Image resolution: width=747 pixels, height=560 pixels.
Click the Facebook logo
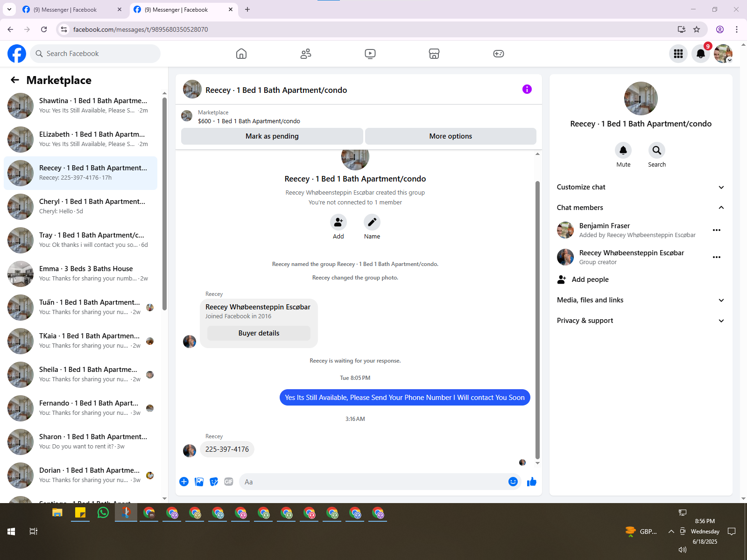[17, 54]
